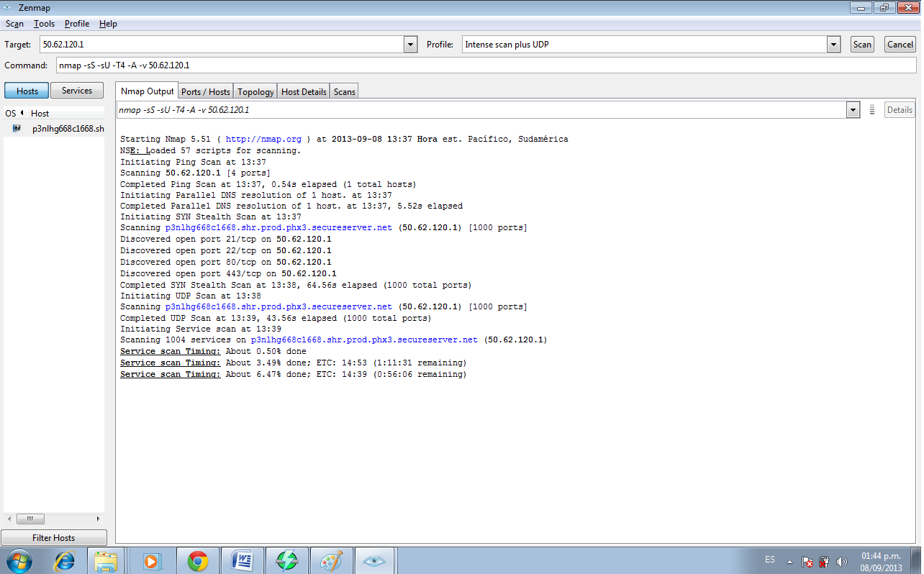Switch to the Nmap Output tab
Screen dimensions: 924x574
(x=148, y=91)
